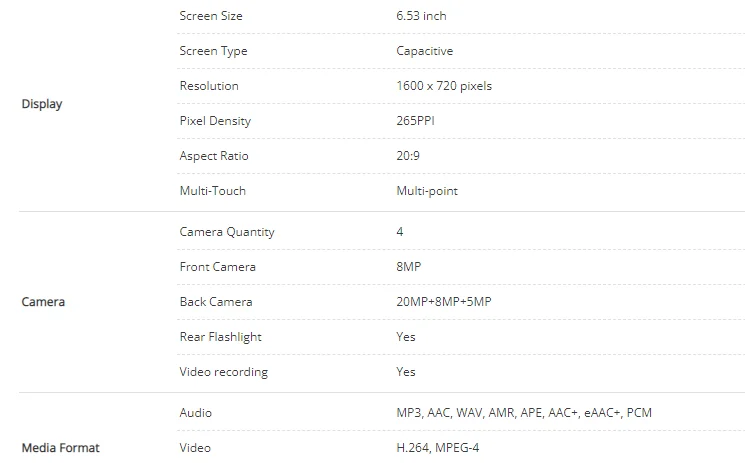Viewport: 745px width, 463px height.
Task: Select the 6.53 inch value
Action: coord(420,16)
